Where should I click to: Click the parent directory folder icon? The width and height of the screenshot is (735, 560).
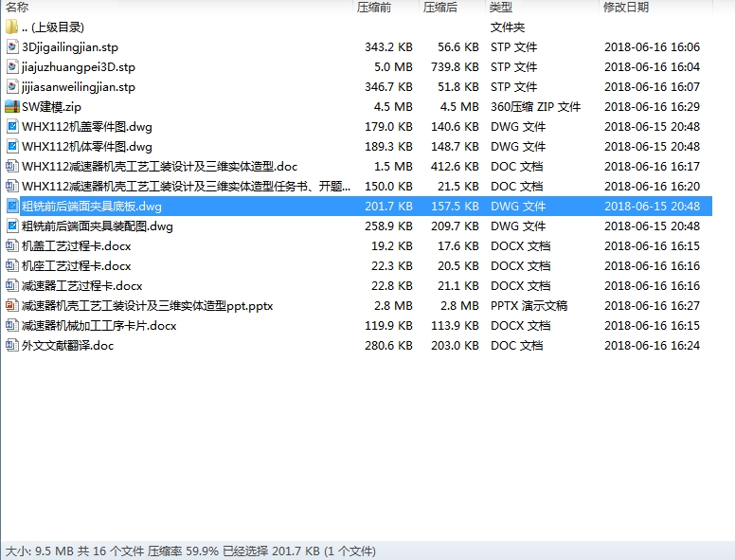[x=11, y=27]
